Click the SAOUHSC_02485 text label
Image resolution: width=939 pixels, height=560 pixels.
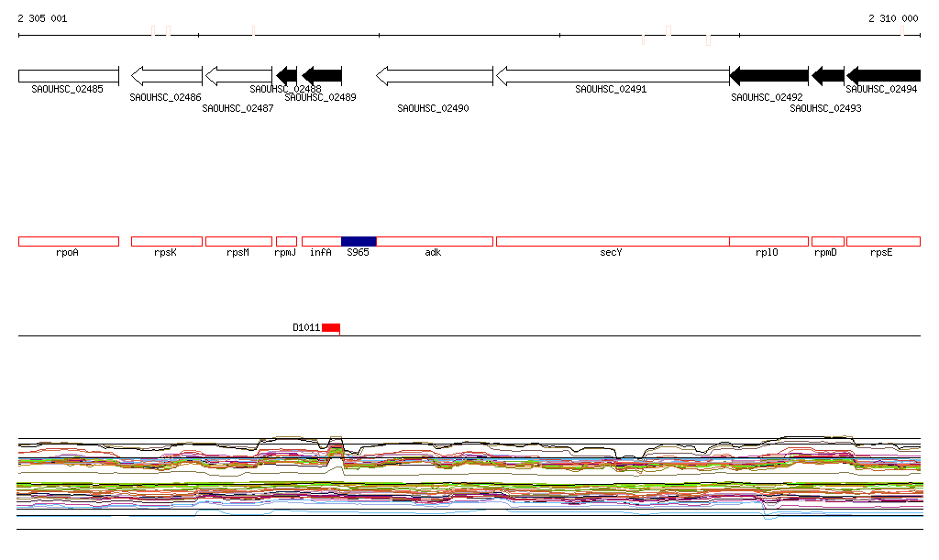(67, 89)
